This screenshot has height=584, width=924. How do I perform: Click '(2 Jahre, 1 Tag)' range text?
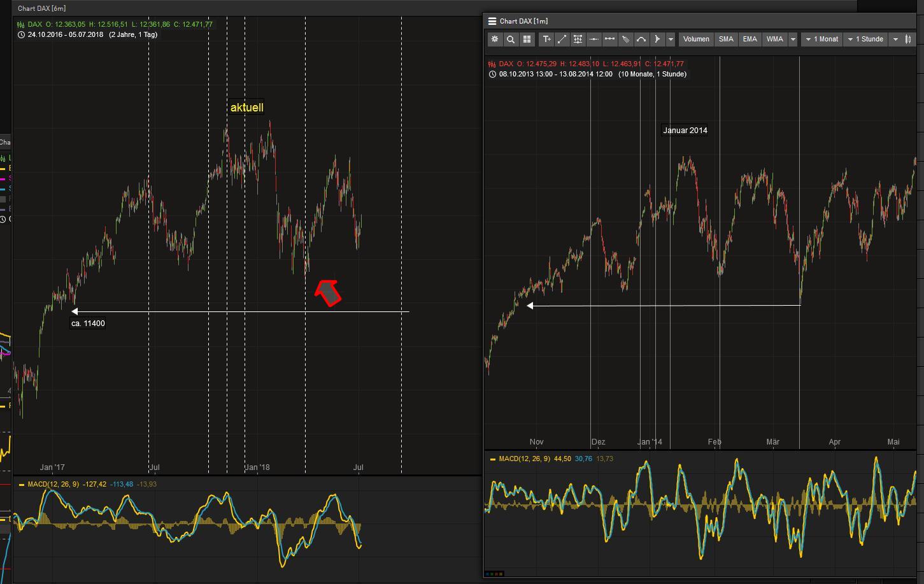[x=133, y=35]
